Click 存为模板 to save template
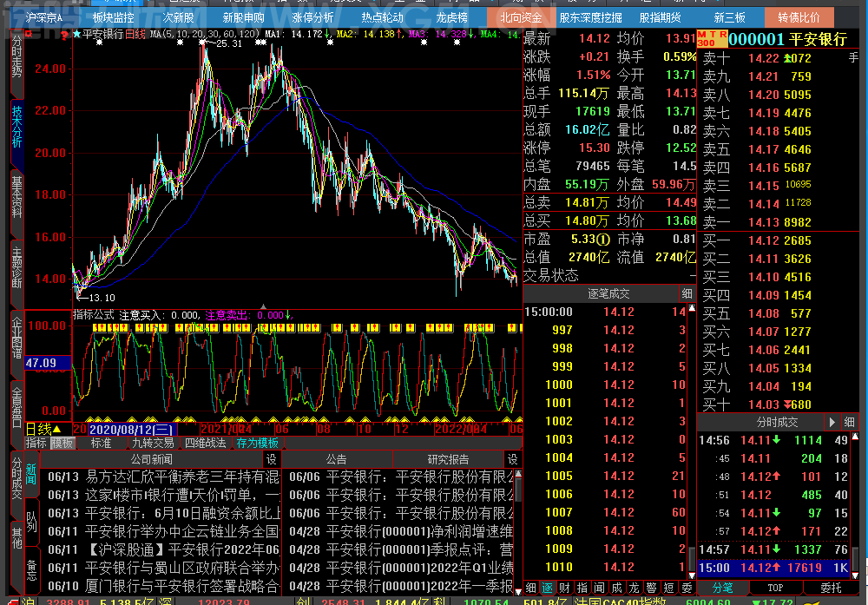Image resolution: width=868 pixels, height=605 pixels. (x=258, y=443)
